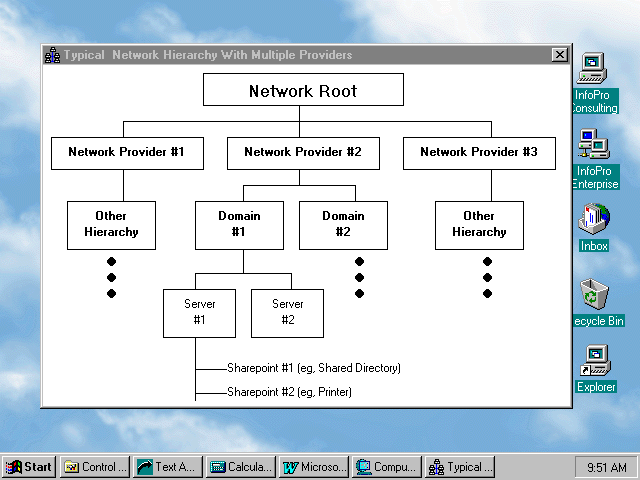
Task: Click the 9:51 AM taskbar clock
Action: [x=604, y=467]
